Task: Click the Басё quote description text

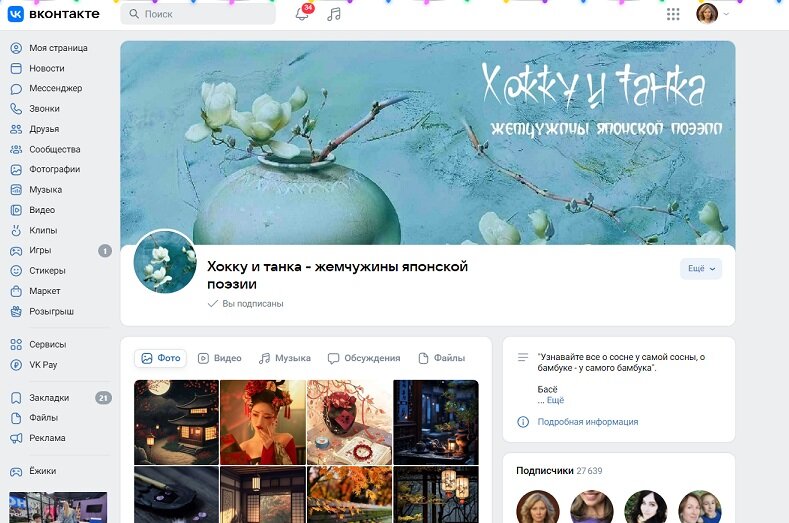Action: pos(621,373)
